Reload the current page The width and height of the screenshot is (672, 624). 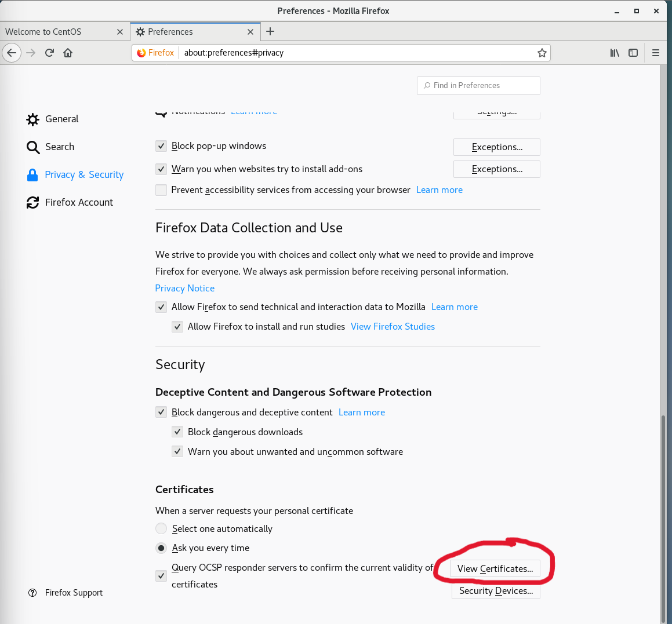(49, 53)
